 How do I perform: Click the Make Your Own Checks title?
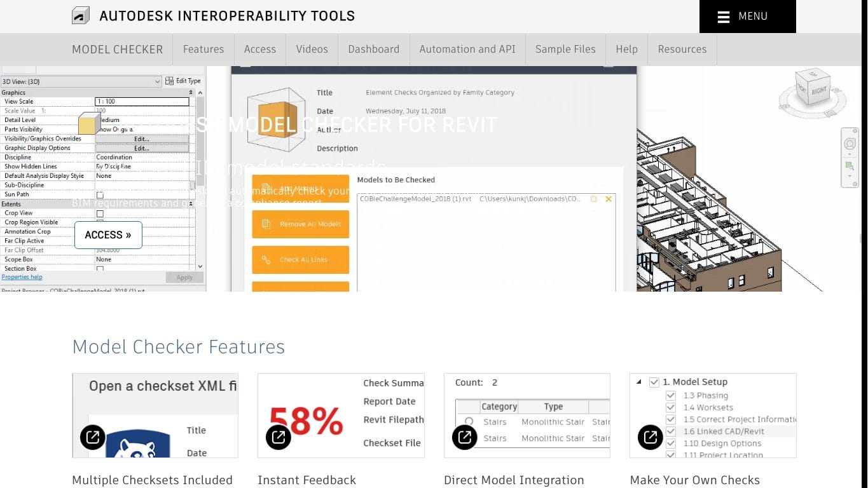[x=694, y=480]
